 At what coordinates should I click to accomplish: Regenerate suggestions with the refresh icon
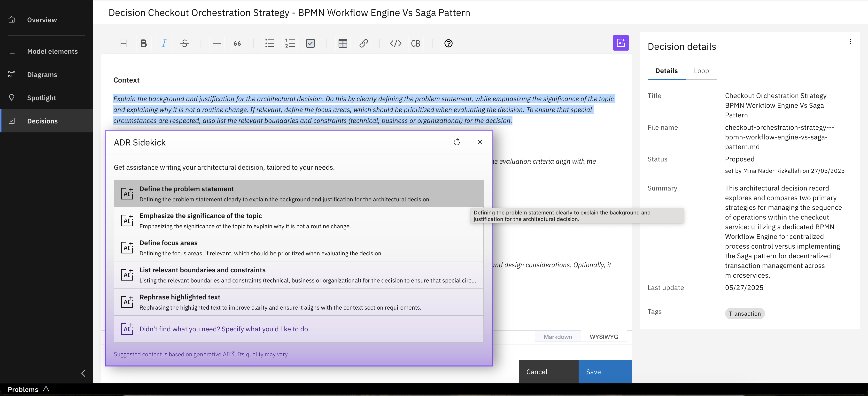(457, 142)
